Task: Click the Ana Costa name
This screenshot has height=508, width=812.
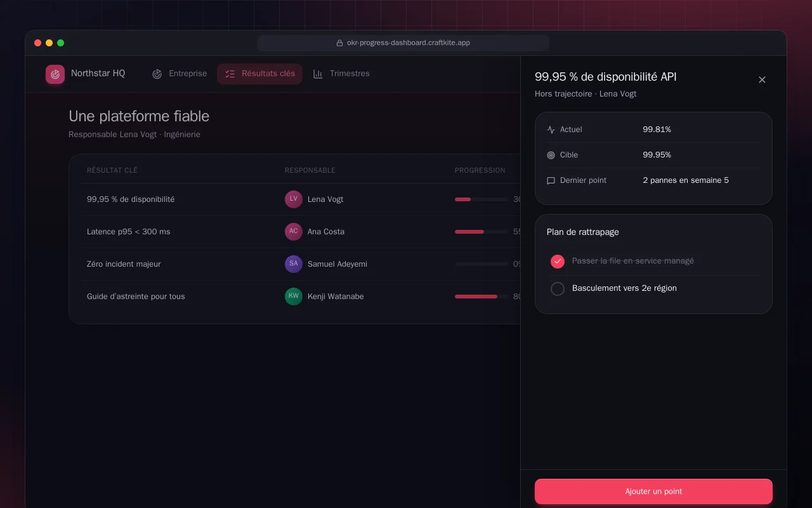Action: 326,232
